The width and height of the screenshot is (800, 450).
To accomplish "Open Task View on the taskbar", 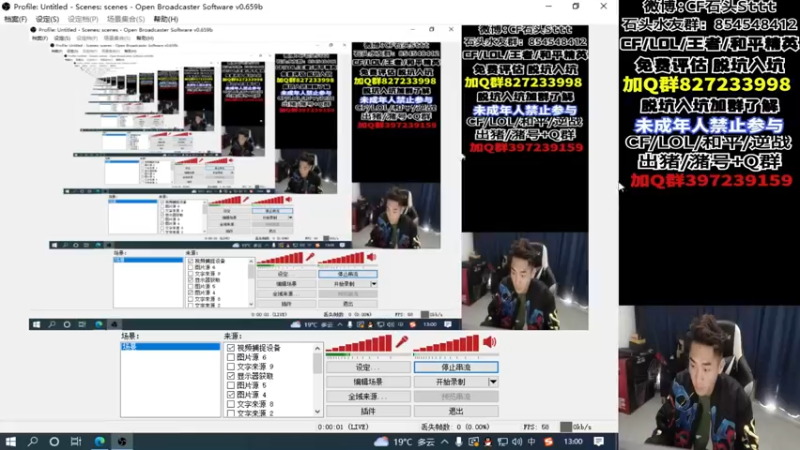I will pos(76,441).
